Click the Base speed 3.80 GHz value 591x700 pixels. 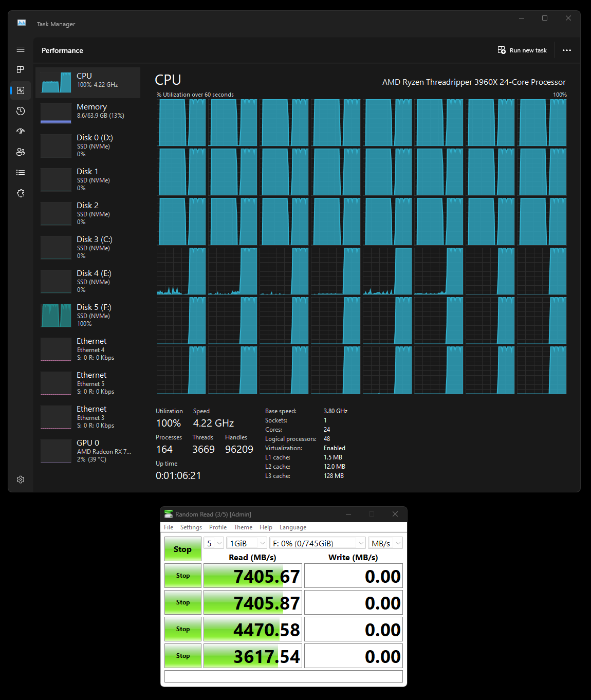(x=336, y=411)
